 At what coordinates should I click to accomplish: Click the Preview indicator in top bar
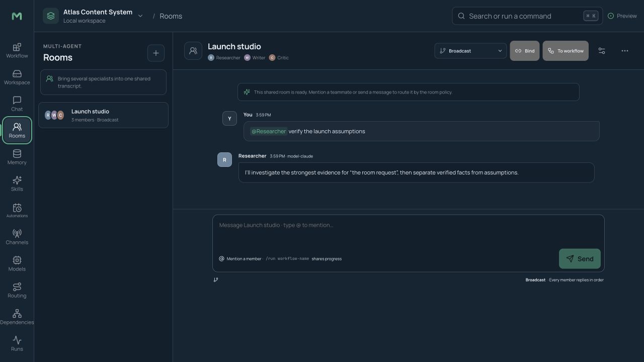coord(622,16)
